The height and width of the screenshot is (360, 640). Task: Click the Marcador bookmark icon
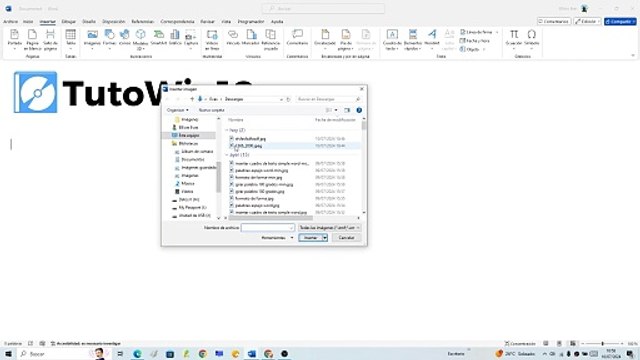pyautogui.click(x=251, y=35)
